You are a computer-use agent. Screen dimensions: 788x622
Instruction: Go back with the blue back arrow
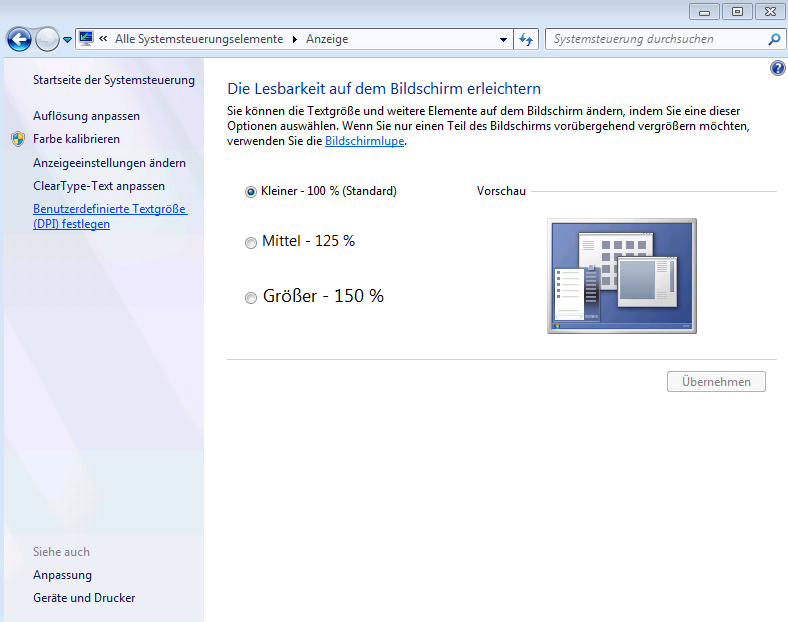[19, 40]
